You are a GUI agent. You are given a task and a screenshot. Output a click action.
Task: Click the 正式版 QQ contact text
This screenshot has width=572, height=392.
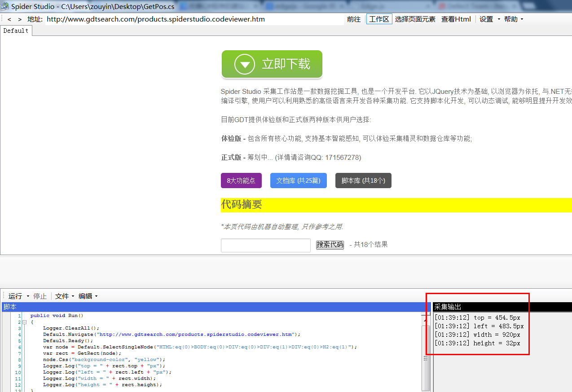(291, 158)
